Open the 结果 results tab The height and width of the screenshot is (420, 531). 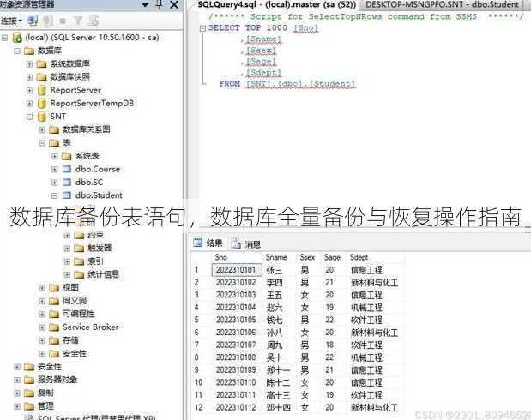click(x=208, y=243)
